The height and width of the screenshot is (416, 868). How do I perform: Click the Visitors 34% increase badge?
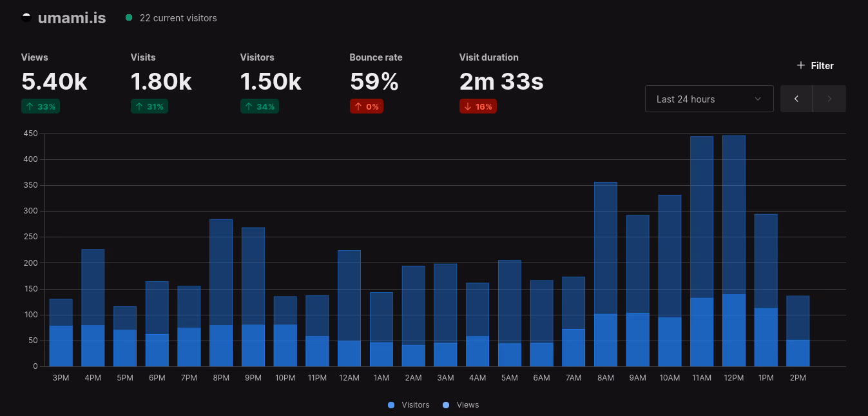[x=260, y=106]
